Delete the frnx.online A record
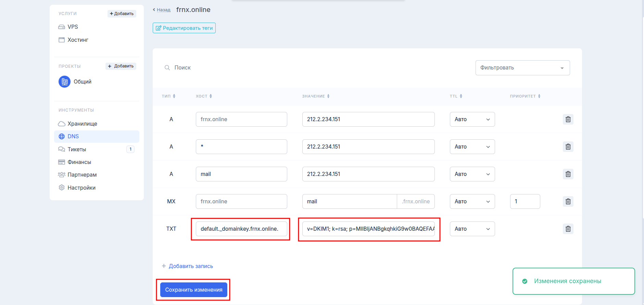Image resolution: width=644 pixels, height=305 pixels. click(568, 119)
